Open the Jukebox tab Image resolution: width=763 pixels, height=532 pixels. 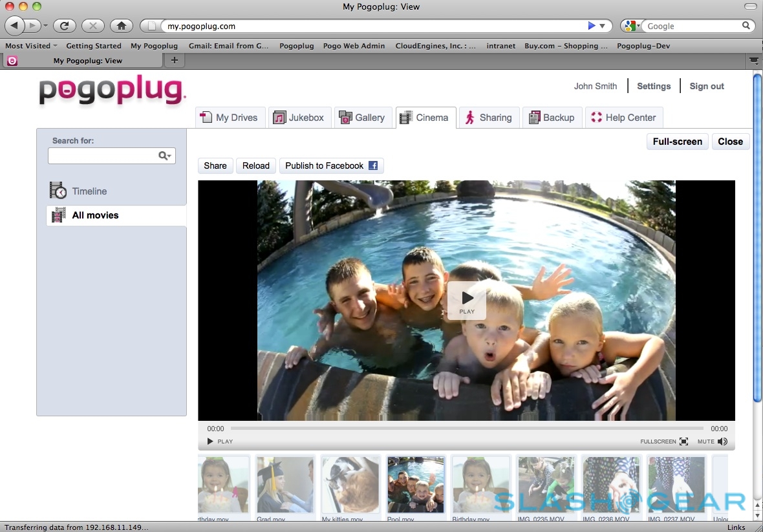pos(298,118)
